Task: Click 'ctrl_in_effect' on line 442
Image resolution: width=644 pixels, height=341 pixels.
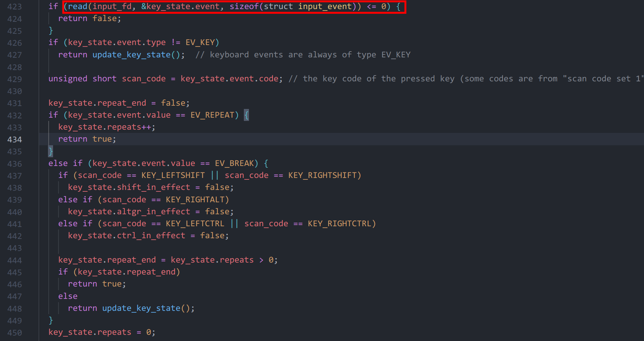Action: point(151,236)
